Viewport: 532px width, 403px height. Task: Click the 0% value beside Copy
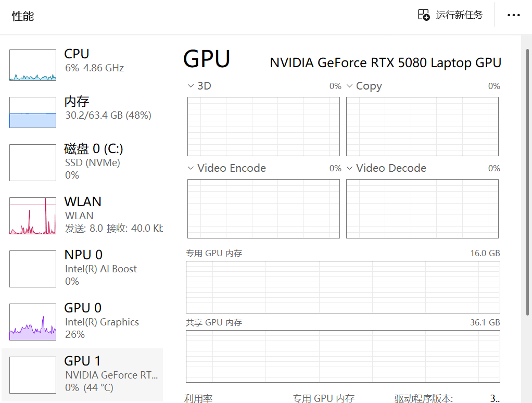(494, 86)
